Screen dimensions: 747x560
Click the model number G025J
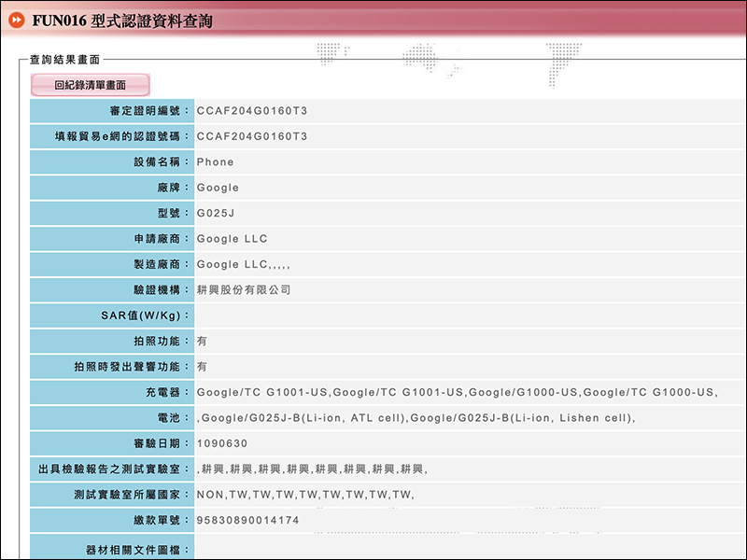pos(216,214)
